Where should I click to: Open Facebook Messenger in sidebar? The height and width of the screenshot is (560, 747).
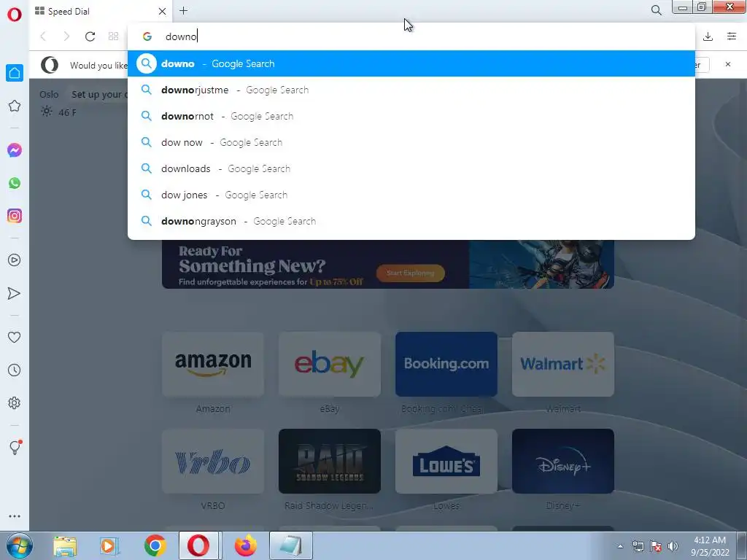point(15,150)
